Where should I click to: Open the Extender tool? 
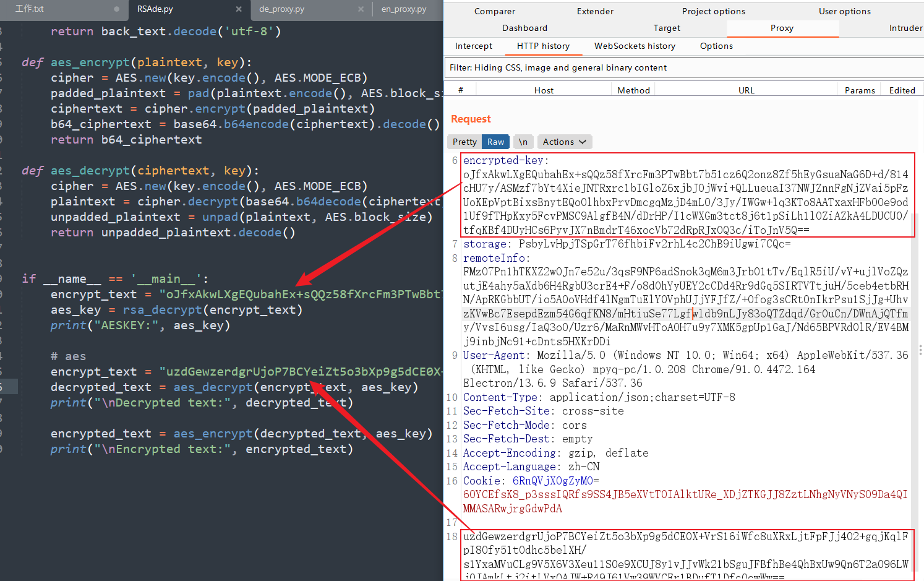click(x=594, y=11)
